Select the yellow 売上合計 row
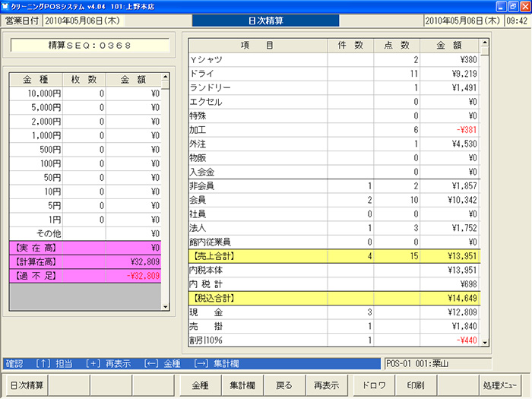 point(334,256)
